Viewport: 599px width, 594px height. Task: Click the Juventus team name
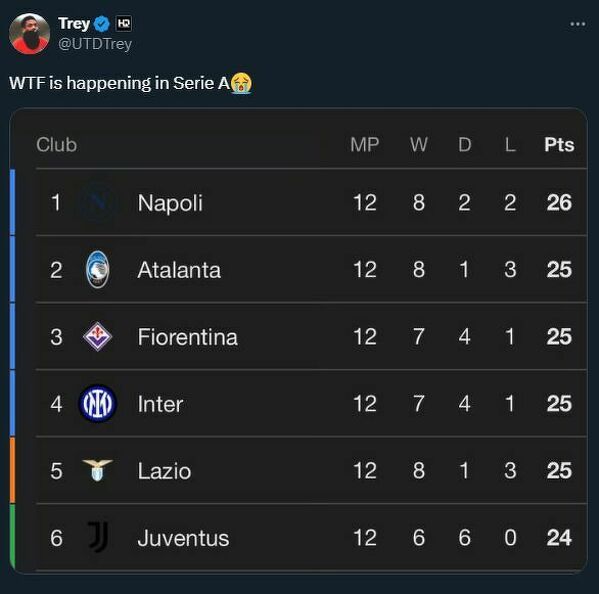tap(183, 538)
